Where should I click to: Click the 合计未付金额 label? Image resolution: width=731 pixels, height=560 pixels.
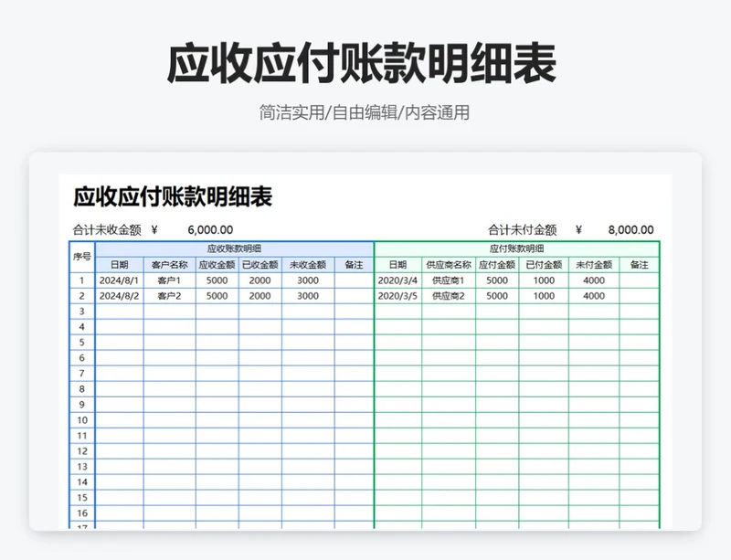pyautogui.click(x=522, y=230)
